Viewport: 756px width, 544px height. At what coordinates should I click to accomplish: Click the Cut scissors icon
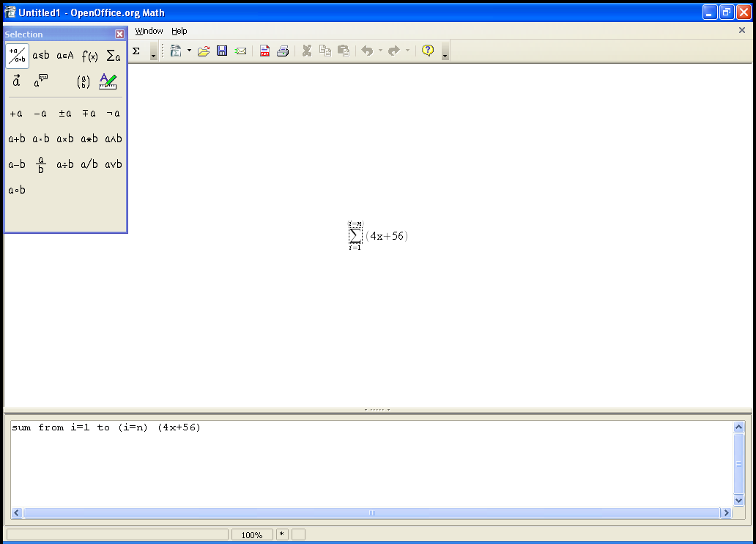[307, 51]
